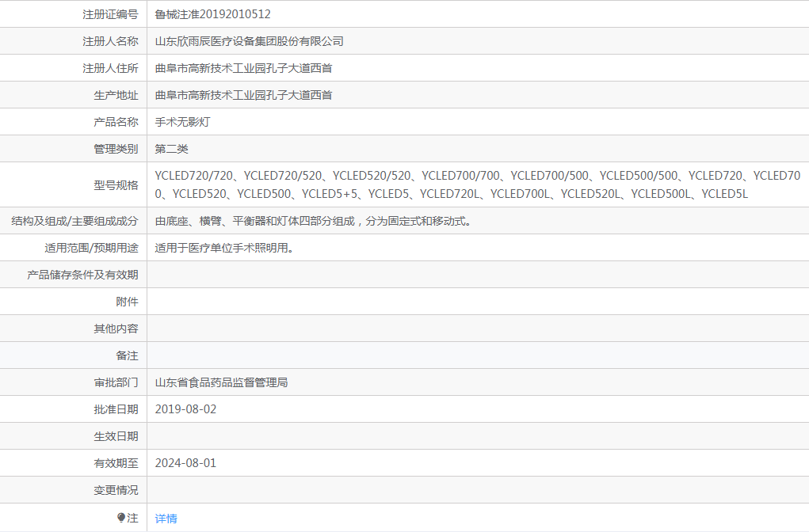This screenshot has width=809, height=532.
Task: Click the expiry date 2024-08-01
Action: 185,463
